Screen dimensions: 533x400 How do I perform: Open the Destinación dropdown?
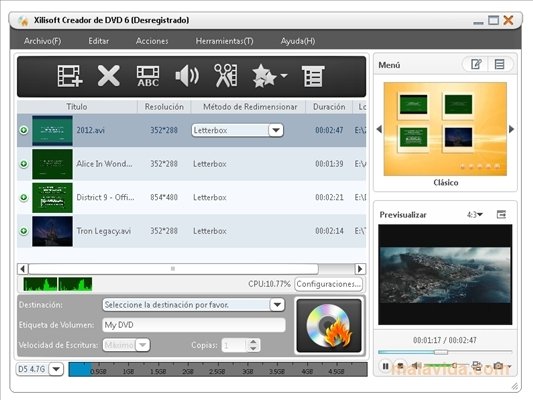click(277, 305)
